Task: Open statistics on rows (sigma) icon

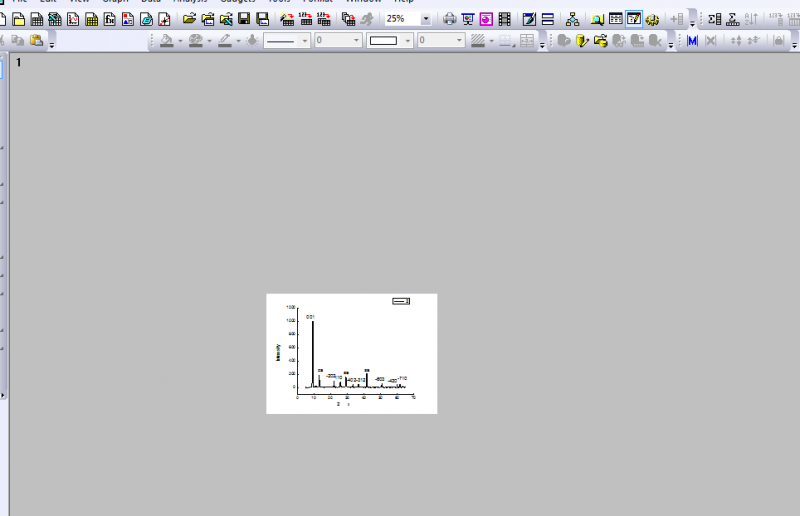Action: tap(733, 19)
